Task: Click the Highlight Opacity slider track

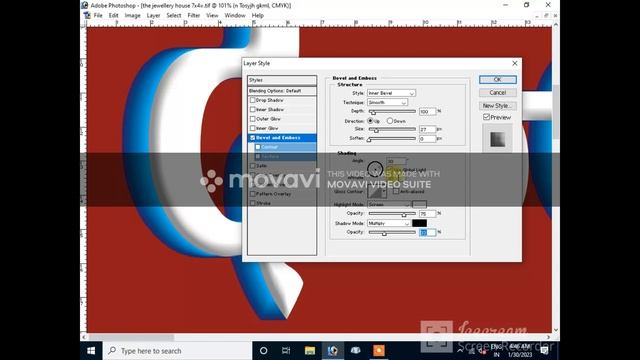Action: (x=392, y=213)
